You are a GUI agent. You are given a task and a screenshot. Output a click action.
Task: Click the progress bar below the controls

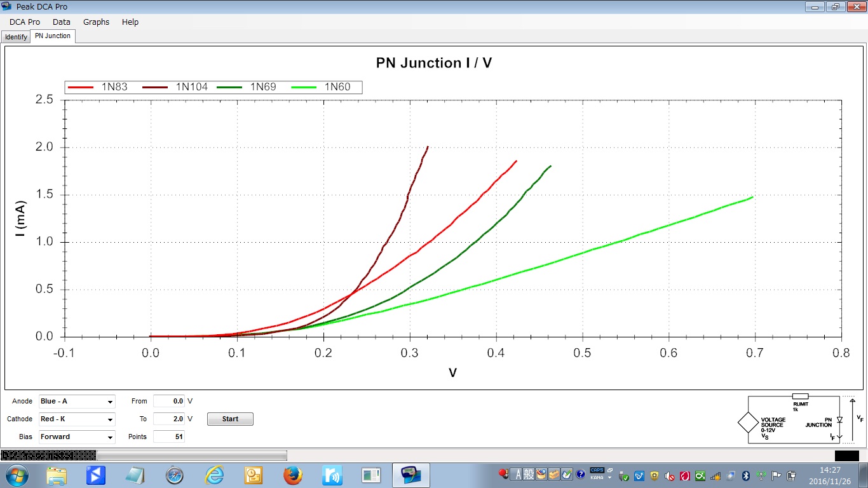144,455
